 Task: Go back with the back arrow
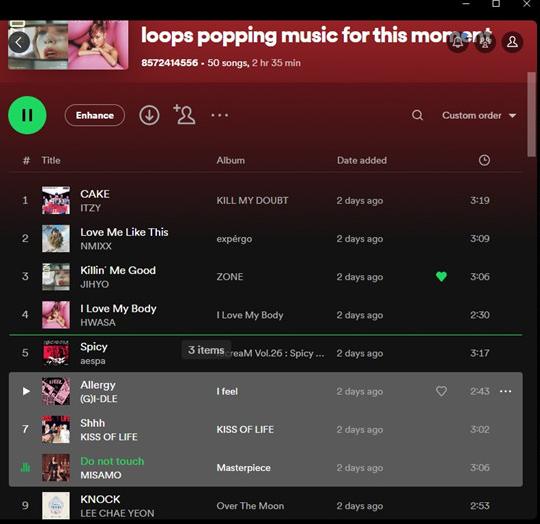(x=19, y=43)
